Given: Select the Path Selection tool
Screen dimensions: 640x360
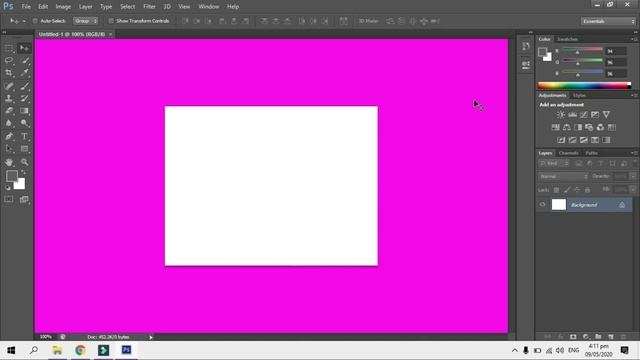Looking at the screenshot, I should coord(9,149).
